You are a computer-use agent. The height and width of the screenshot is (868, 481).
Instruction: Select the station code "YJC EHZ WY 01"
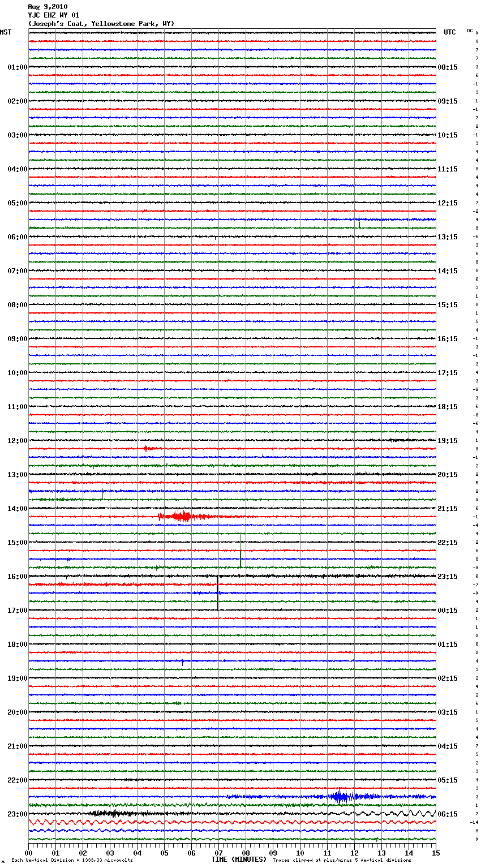(54, 15)
